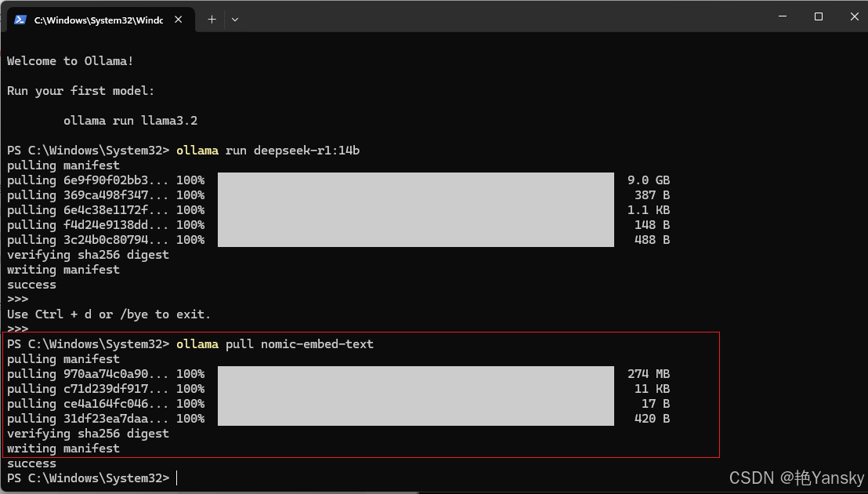The width and height of the screenshot is (868, 494).
Task: Open the new tab profile dropdown
Action: (x=235, y=20)
